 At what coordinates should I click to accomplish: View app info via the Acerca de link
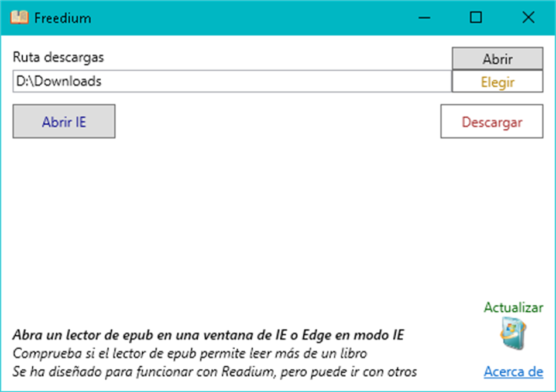513,372
